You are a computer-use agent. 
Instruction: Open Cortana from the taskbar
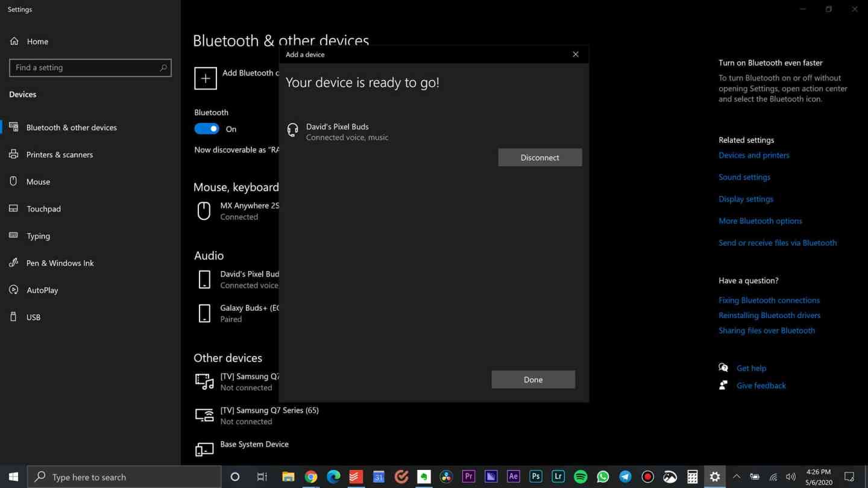click(235, 477)
